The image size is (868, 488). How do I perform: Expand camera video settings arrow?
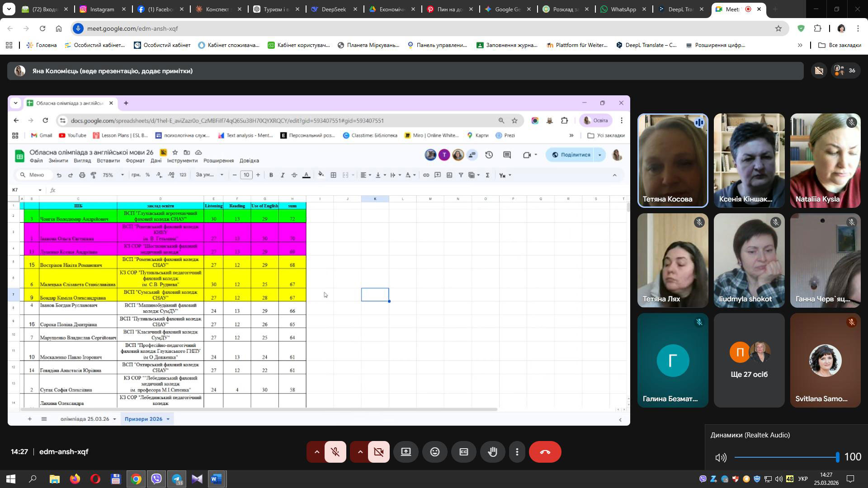360,452
